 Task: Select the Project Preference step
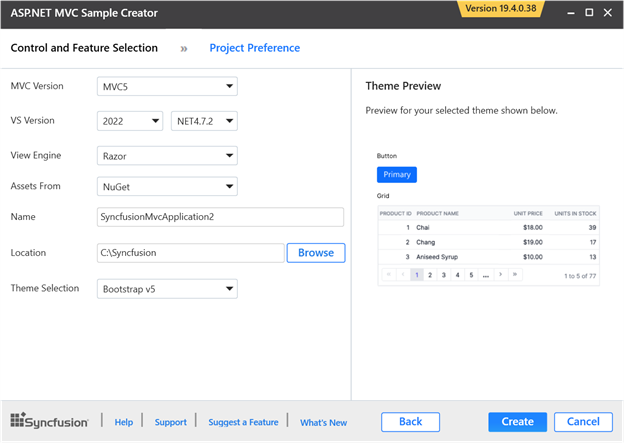click(255, 48)
